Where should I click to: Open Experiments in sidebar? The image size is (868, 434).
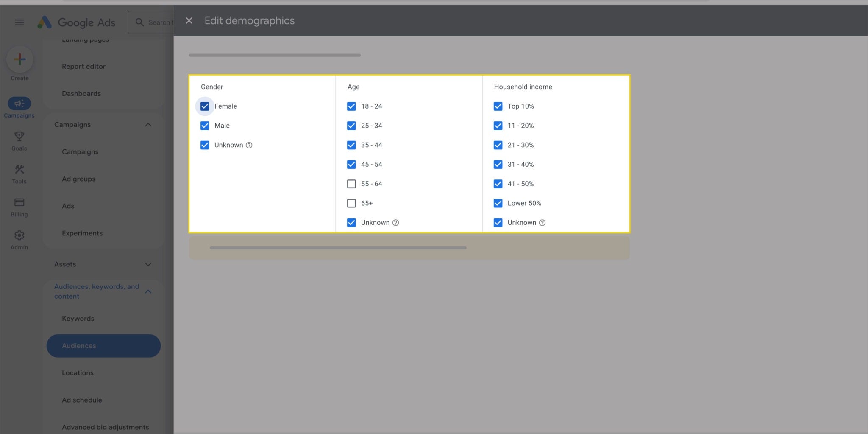[x=82, y=233]
